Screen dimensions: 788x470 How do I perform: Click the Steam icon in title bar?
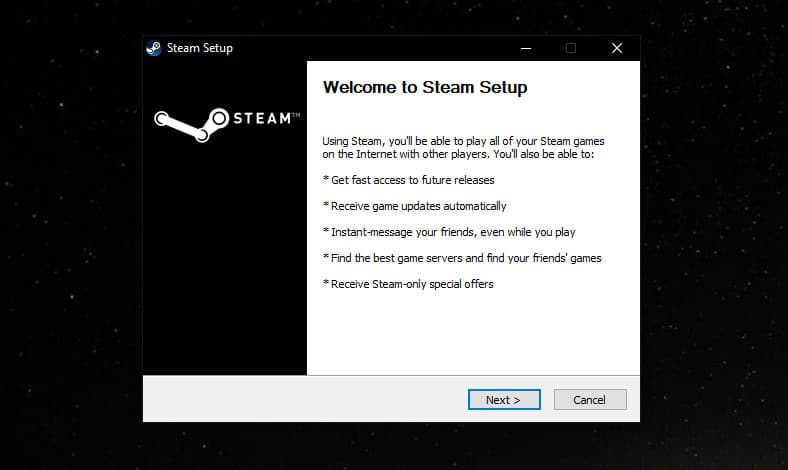coord(154,48)
